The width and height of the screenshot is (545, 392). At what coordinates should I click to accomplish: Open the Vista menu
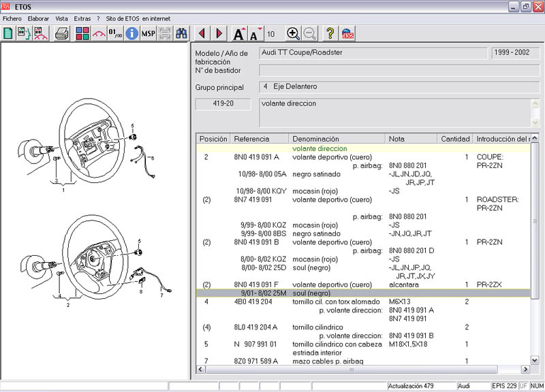pyautogui.click(x=61, y=19)
